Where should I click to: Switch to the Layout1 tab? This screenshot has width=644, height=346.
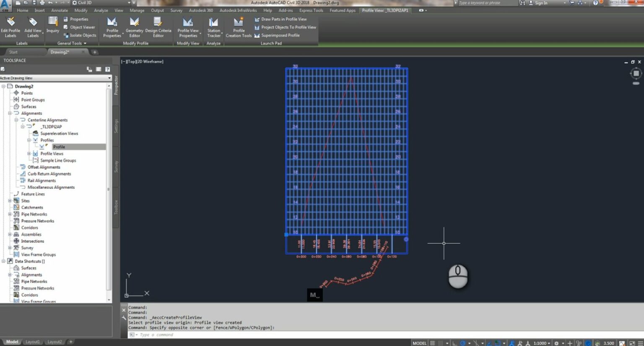[32, 341]
